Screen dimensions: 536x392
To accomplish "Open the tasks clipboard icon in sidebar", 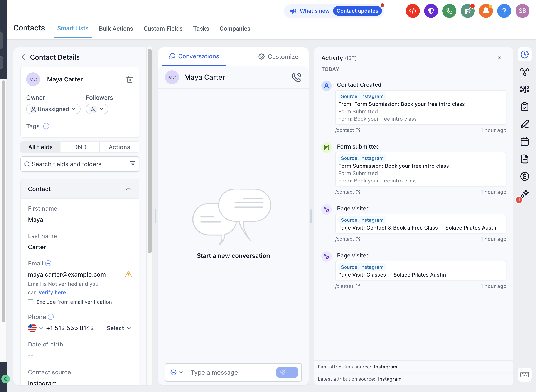I will [524, 107].
